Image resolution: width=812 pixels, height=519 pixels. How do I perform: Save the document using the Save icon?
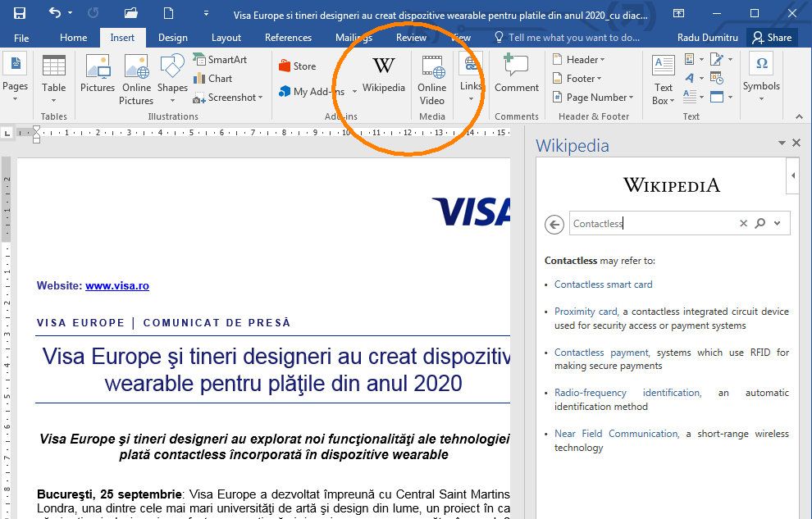[x=19, y=13]
